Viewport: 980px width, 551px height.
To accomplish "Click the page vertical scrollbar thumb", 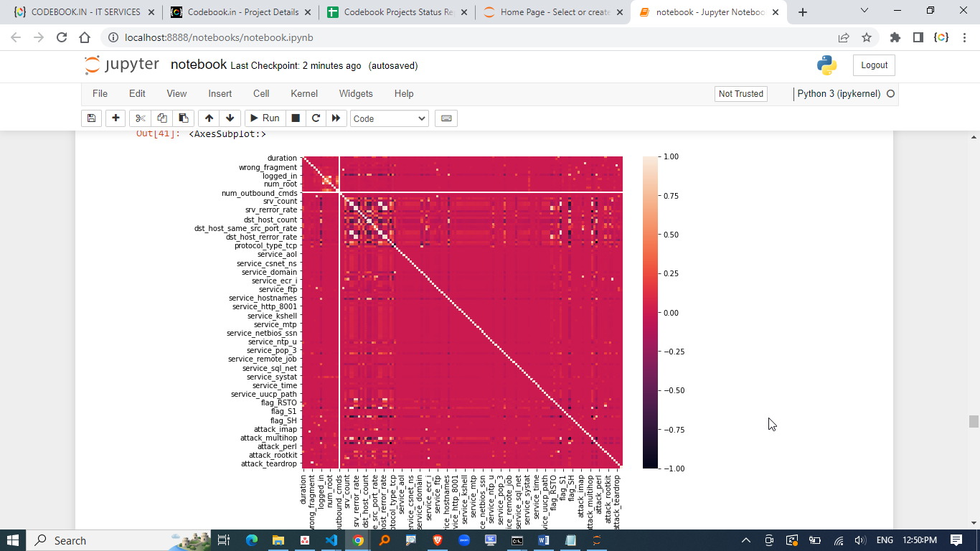I will (x=974, y=421).
